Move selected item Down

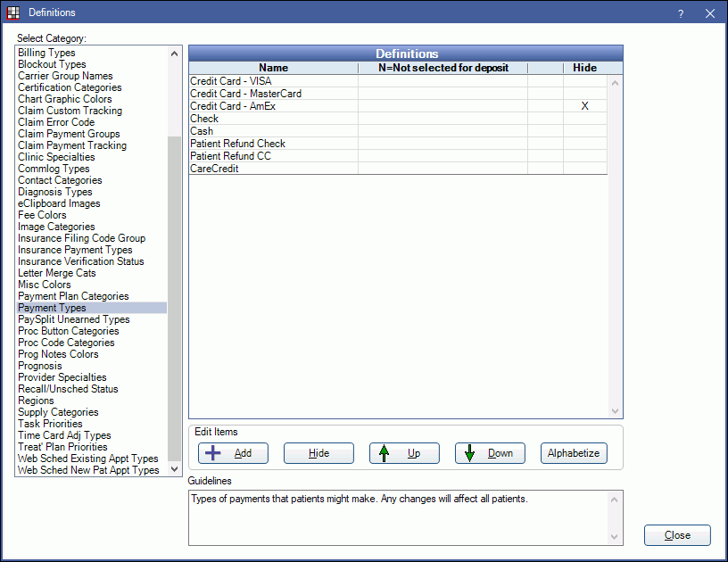tap(490, 453)
